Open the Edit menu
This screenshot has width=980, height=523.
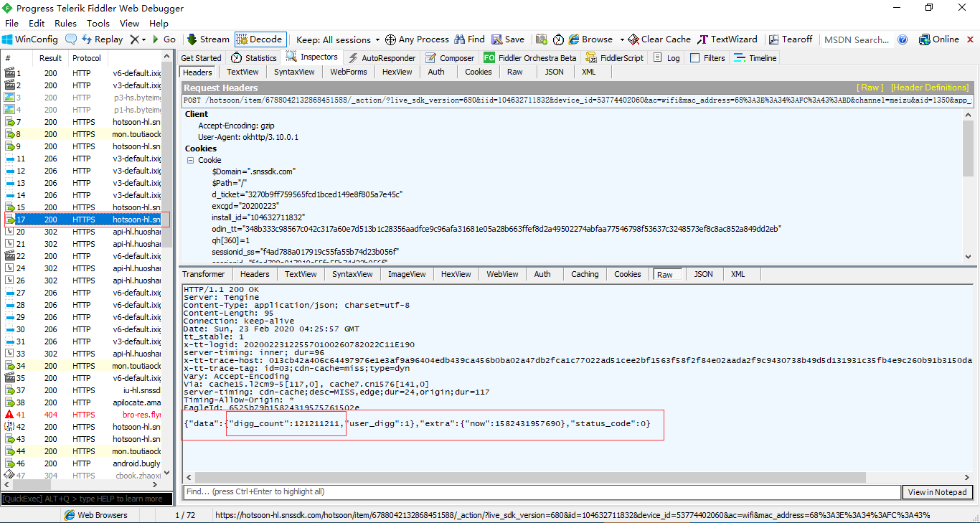click(37, 24)
